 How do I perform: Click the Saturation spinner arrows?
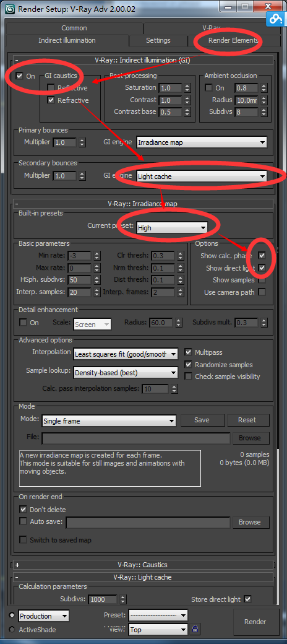[x=187, y=88]
